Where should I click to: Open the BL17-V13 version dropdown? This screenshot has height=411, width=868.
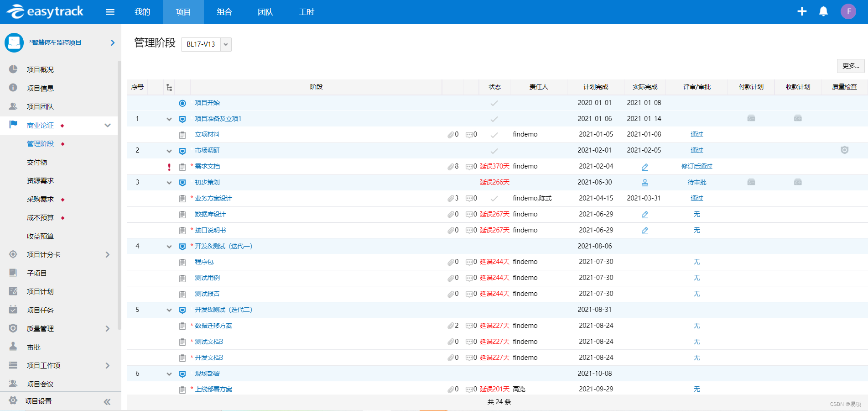click(x=226, y=44)
